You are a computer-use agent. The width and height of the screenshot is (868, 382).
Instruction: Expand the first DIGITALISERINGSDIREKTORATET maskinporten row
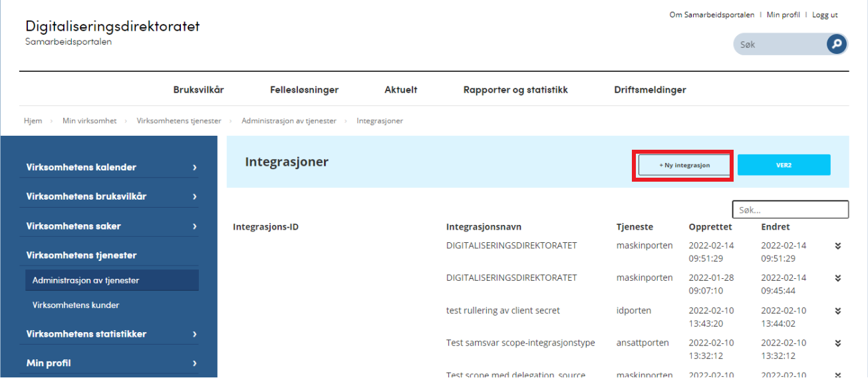point(837,246)
